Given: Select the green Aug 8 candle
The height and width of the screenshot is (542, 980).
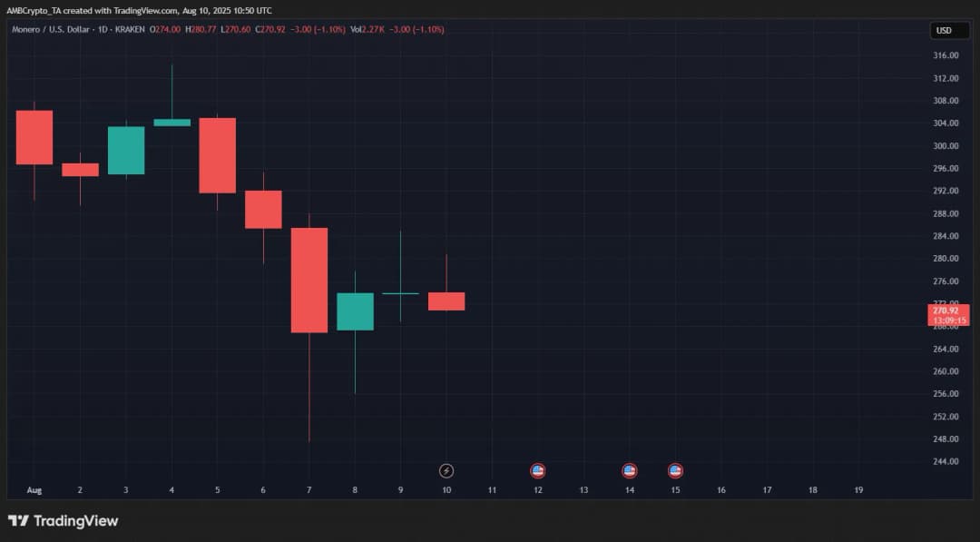Looking at the screenshot, I should (x=355, y=311).
